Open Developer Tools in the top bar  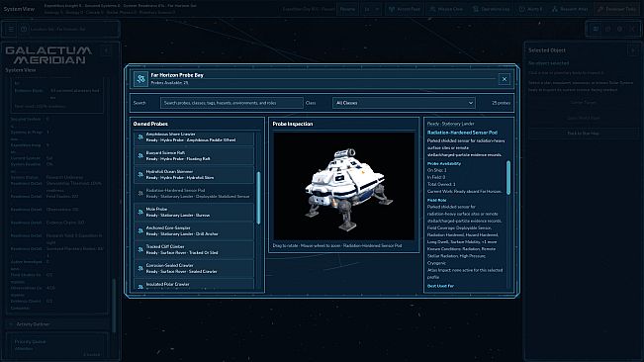click(x=617, y=9)
